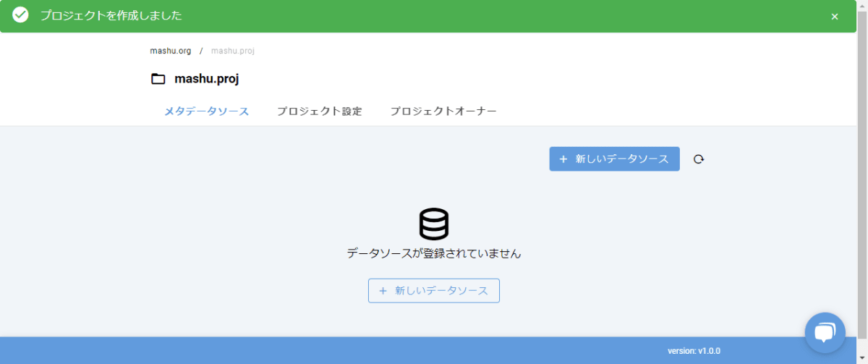Click the database icon in empty state

(434, 224)
